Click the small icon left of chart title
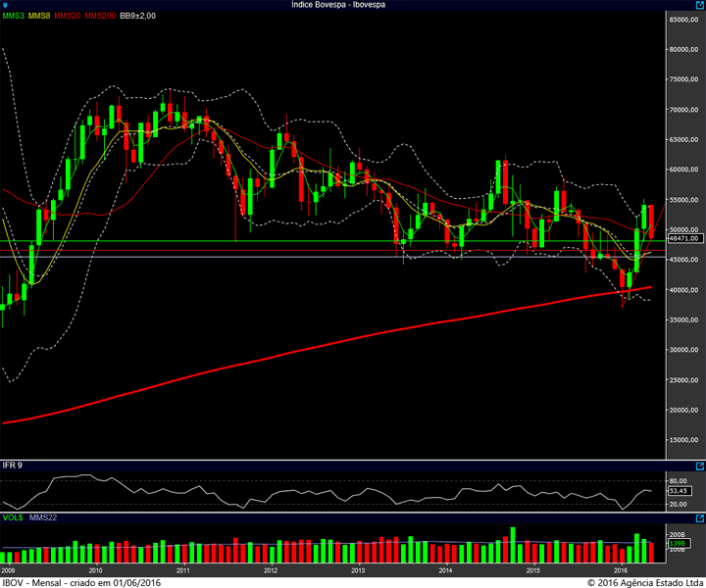Image resolution: width=706 pixels, height=588 pixels. click(5, 5)
